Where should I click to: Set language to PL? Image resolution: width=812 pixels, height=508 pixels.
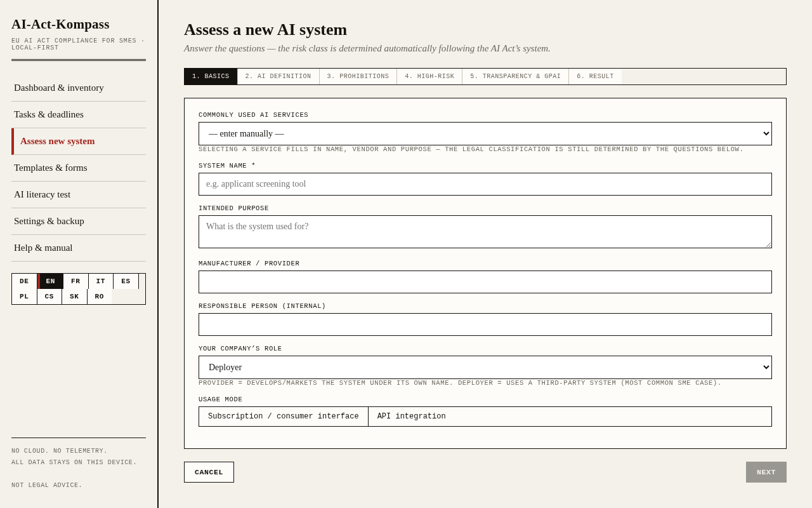click(x=24, y=297)
